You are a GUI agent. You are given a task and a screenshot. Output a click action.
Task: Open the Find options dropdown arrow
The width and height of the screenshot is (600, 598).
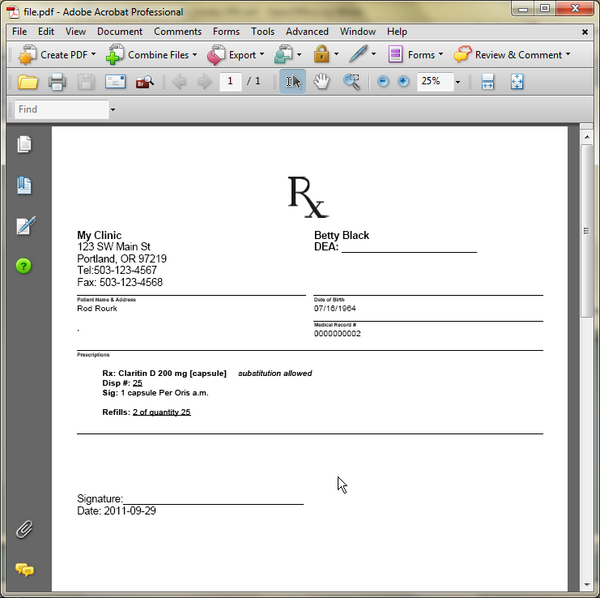tap(113, 110)
